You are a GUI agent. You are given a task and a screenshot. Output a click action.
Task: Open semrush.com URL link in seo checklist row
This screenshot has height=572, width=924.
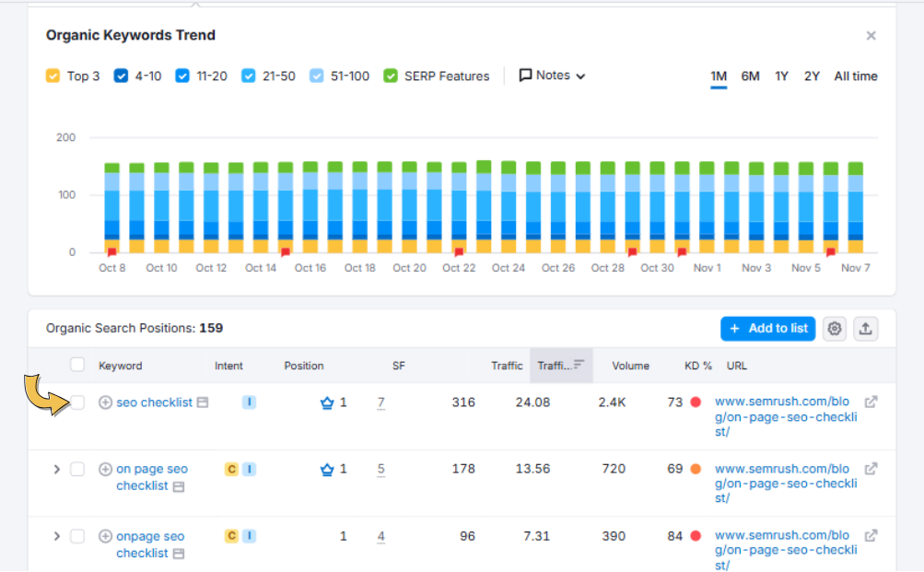coord(786,416)
